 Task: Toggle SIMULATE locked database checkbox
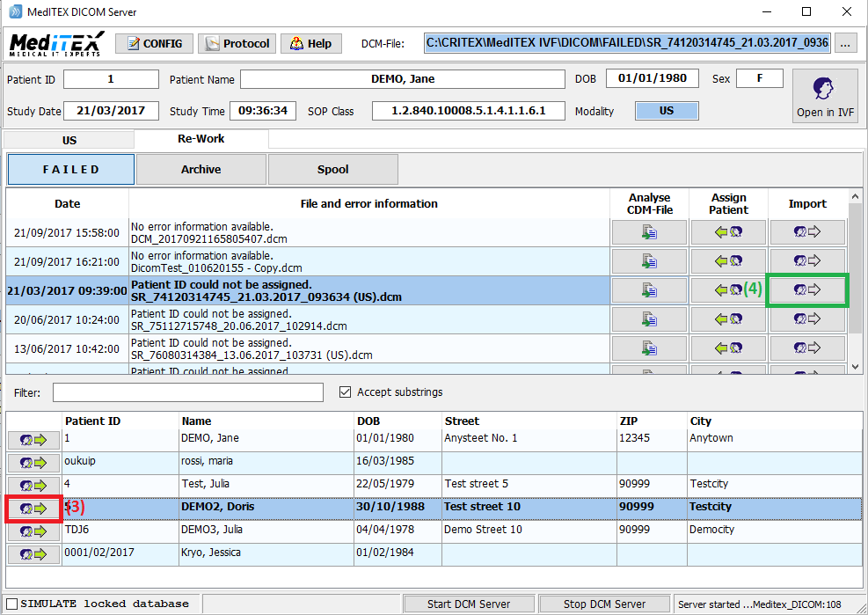click(11, 604)
